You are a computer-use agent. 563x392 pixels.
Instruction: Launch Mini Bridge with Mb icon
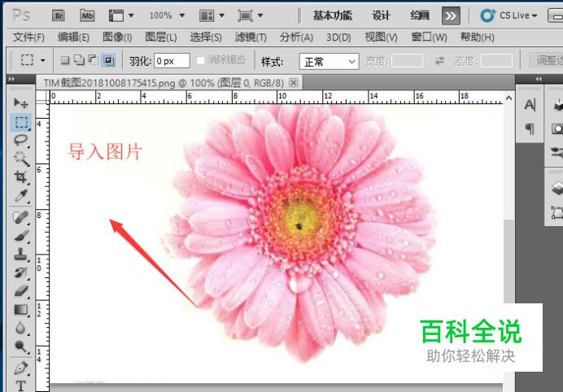pos(87,15)
